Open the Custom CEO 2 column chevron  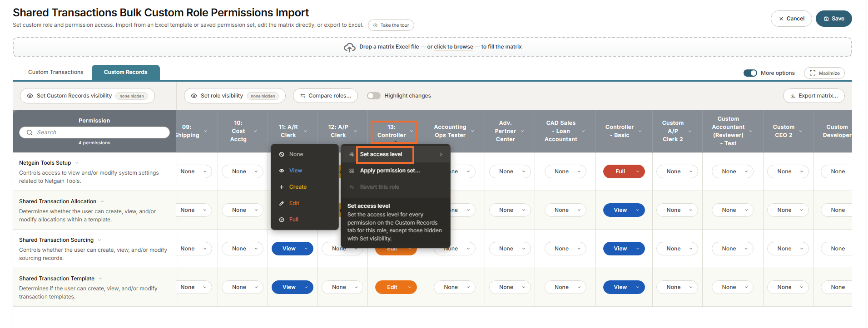801,131
